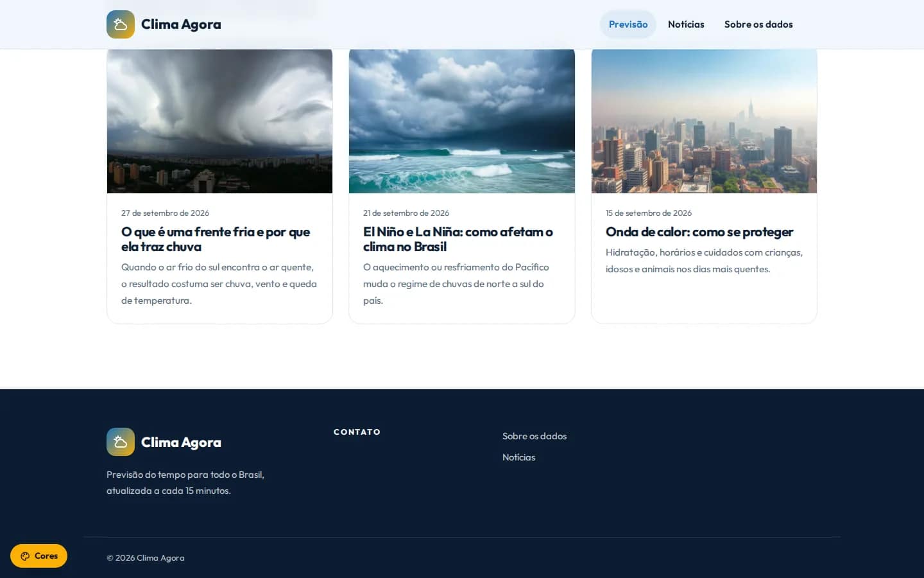This screenshot has height=578, width=924.
Task: Open the stormy ocean waves thumbnail
Action: tap(462, 121)
